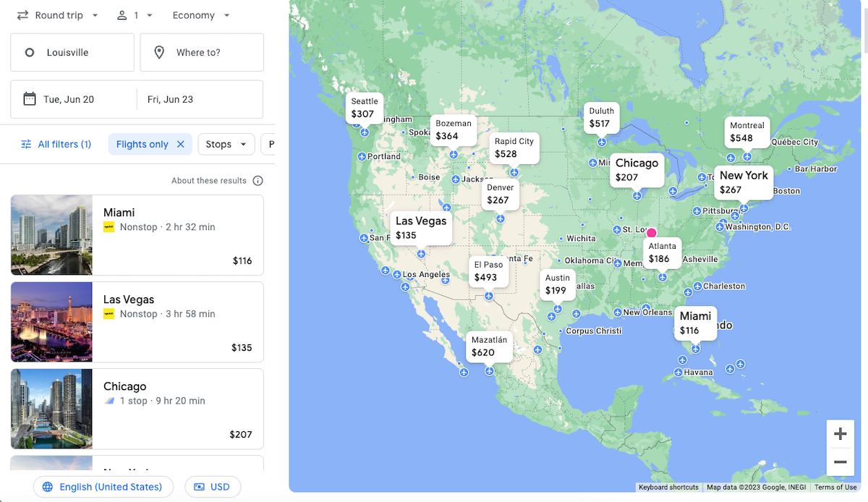Click the airport marker under the Seattle price label
Viewport: 868px width, 502px height.
point(365,132)
